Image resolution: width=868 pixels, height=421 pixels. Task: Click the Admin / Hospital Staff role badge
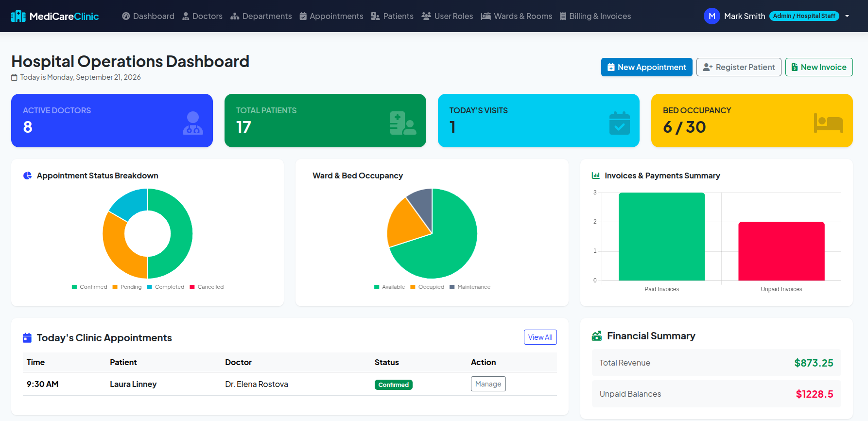pos(804,16)
